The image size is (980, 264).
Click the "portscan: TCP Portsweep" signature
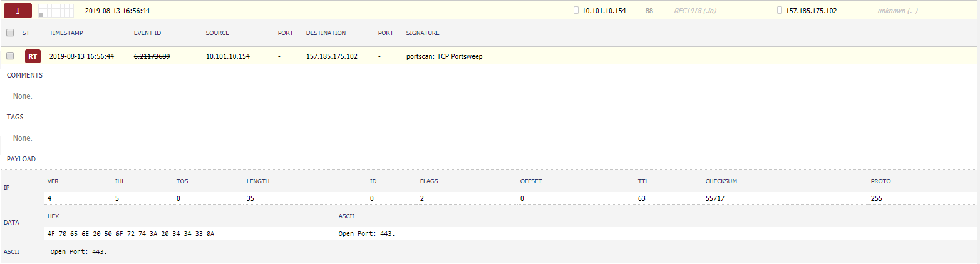click(x=444, y=56)
